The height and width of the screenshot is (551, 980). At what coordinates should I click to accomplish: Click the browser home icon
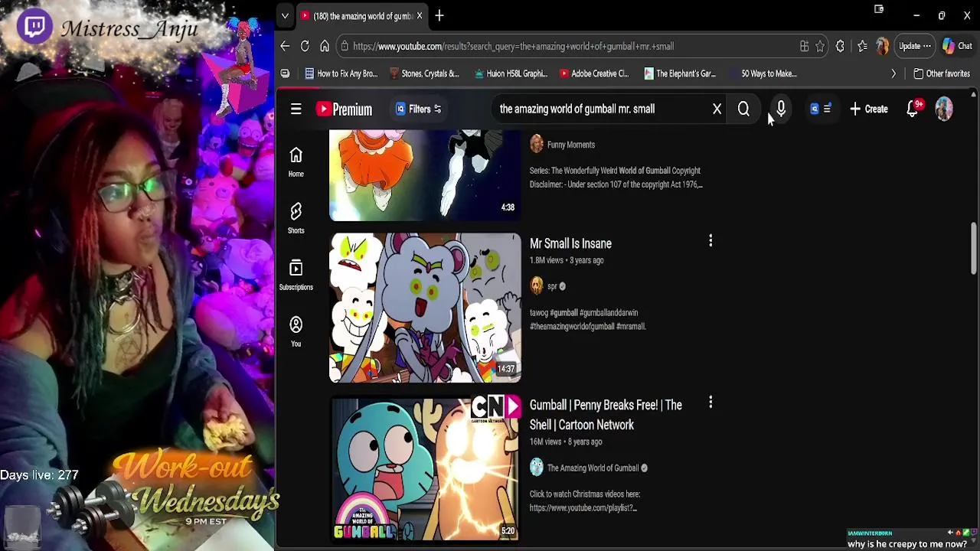pyautogui.click(x=325, y=46)
